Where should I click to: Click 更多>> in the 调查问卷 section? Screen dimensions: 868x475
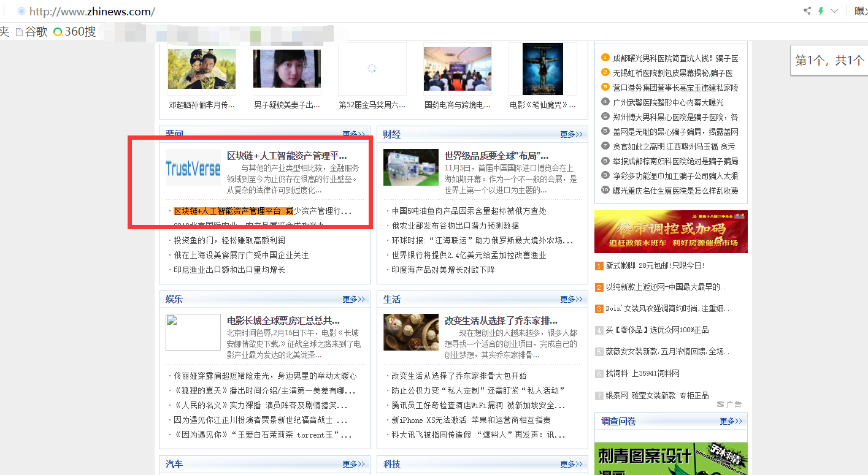(731, 421)
